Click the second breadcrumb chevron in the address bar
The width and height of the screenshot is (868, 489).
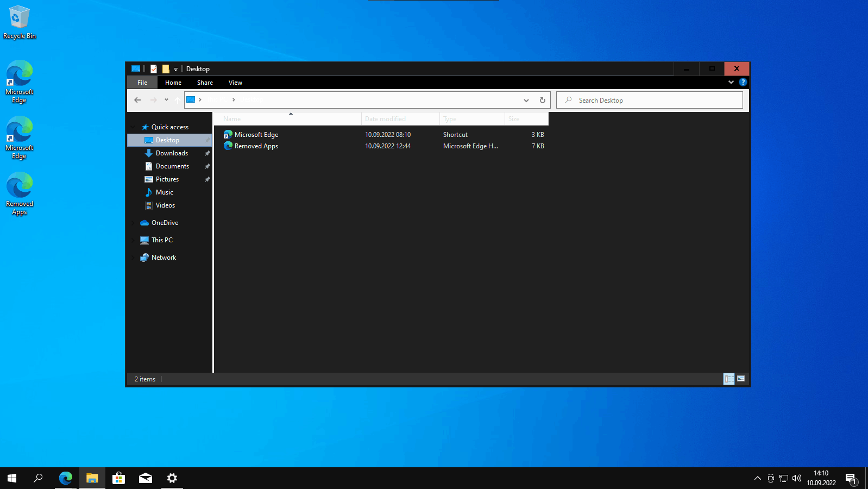(234, 100)
